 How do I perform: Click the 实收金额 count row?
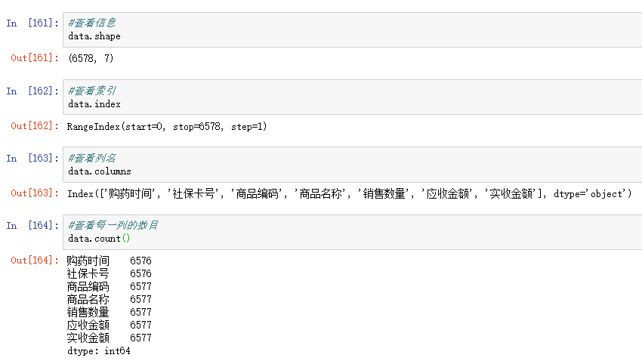[109, 338]
